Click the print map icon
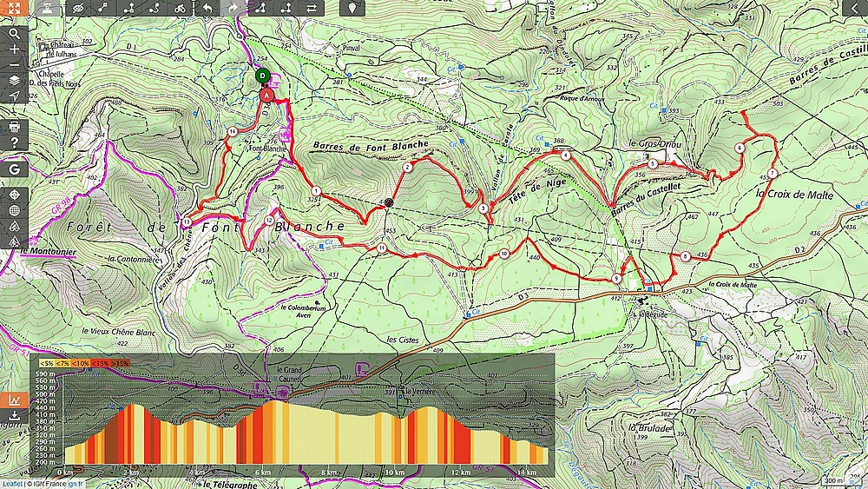868x489 pixels. 14,128
